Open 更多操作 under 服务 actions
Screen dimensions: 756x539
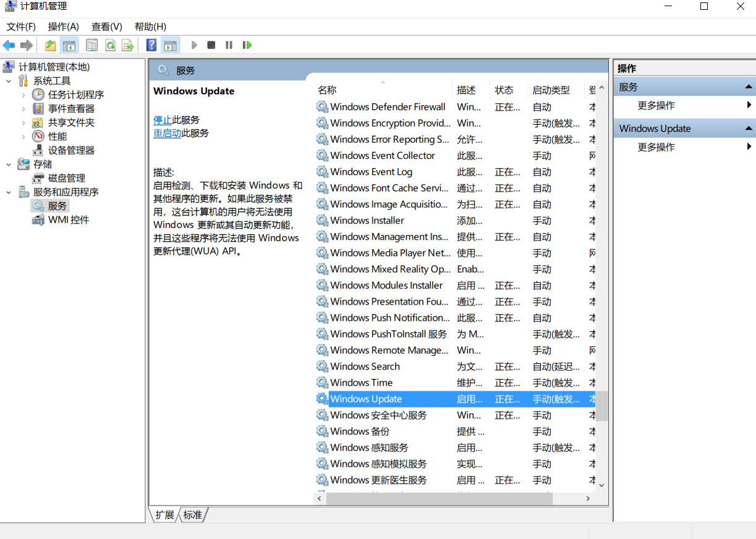point(656,106)
